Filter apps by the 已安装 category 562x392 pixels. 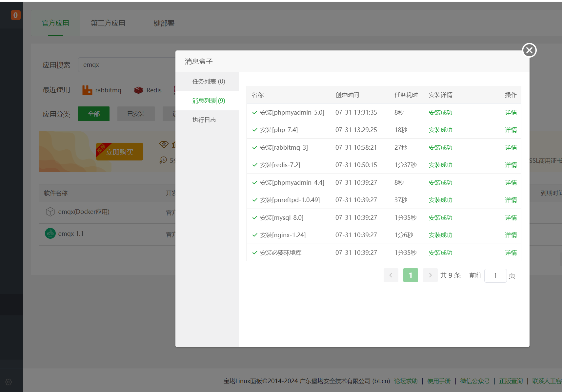click(136, 114)
